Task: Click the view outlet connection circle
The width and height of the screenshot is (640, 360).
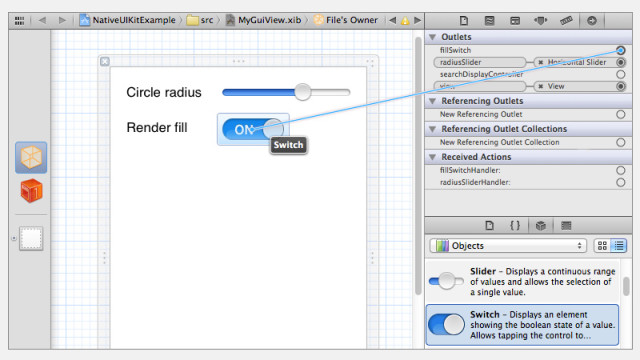Action: click(620, 87)
